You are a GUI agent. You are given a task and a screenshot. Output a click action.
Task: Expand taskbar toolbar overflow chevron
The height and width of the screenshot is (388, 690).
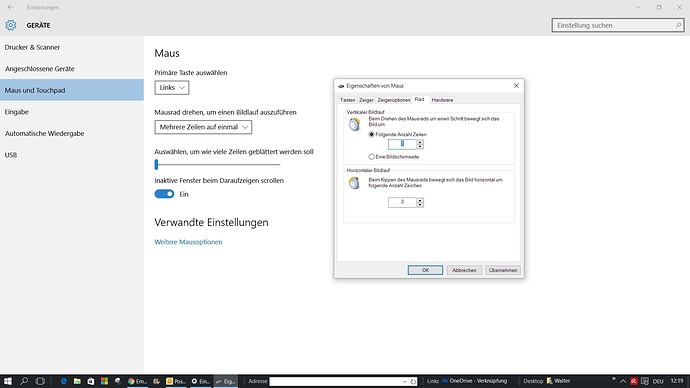[x=613, y=379]
